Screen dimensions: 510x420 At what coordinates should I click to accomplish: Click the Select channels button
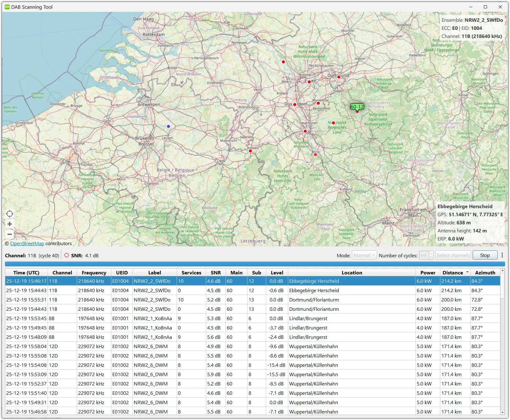tap(453, 255)
